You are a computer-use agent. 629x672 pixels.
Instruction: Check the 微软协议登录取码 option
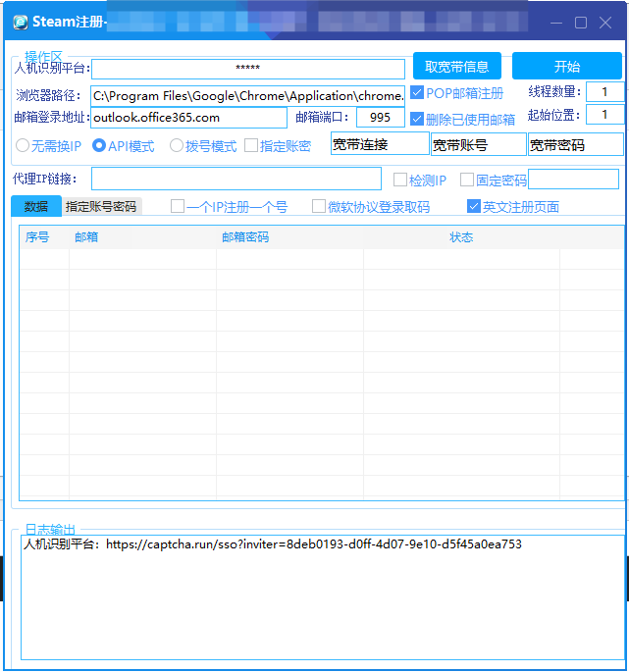319,207
